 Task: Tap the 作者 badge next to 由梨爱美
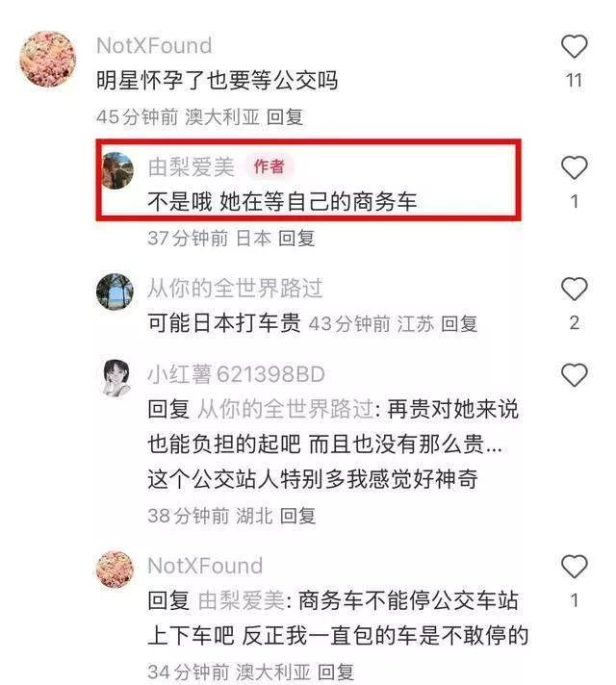pyautogui.click(x=269, y=166)
